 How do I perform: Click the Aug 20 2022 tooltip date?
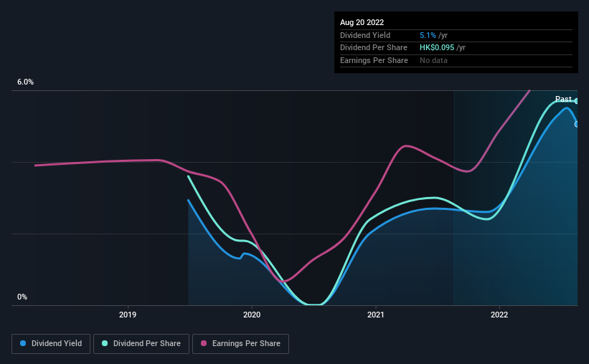click(x=362, y=22)
